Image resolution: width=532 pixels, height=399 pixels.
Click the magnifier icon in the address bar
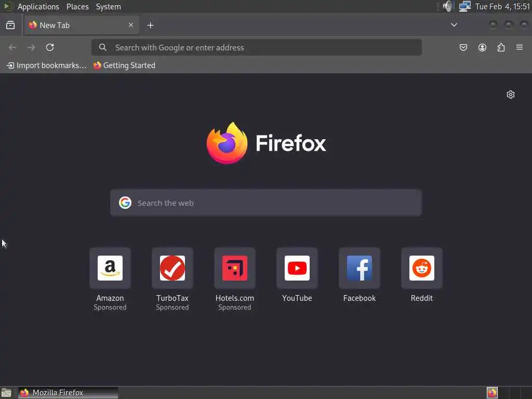point(102,47)
